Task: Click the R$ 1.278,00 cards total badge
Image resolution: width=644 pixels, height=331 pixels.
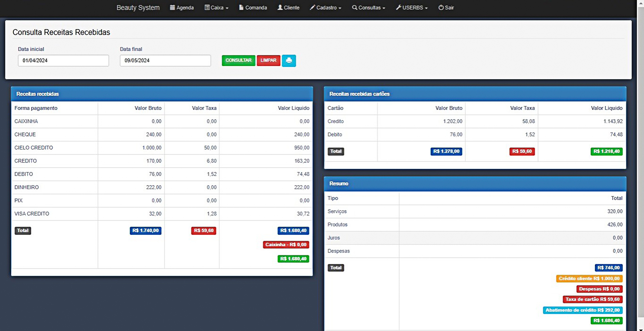Action: pos(446,151)
